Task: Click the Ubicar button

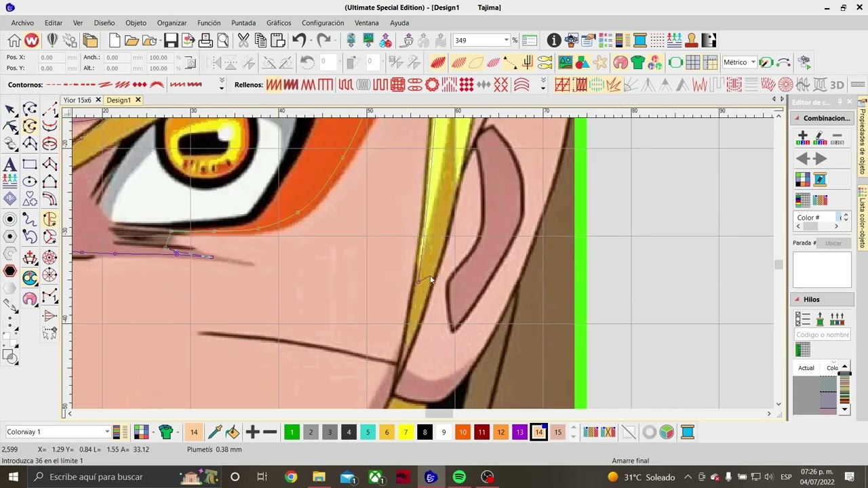Action: [x=833, y=243]
